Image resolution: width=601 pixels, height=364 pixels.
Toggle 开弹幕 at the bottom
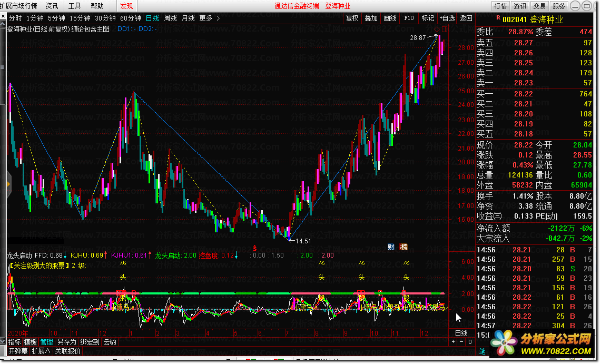[18, 351]
